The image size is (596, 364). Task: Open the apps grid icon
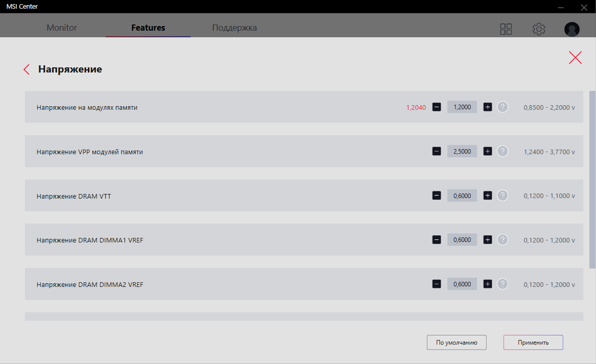(x=506, y=29)
